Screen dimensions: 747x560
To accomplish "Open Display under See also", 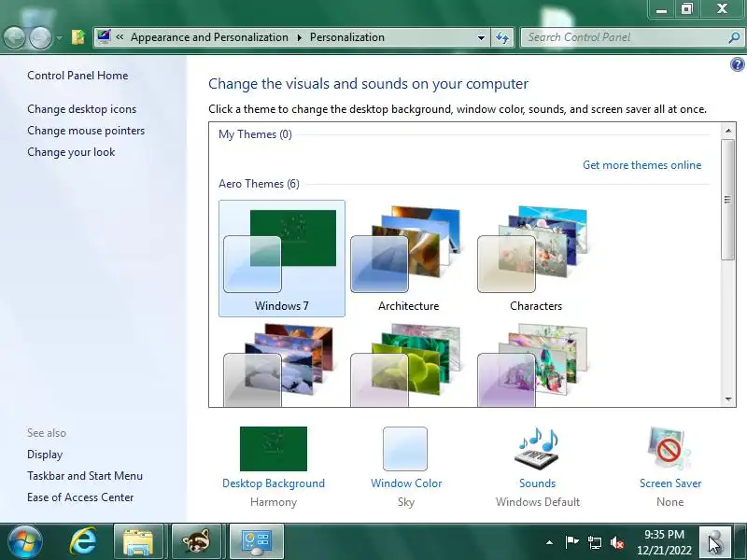I will coord(45,455).
